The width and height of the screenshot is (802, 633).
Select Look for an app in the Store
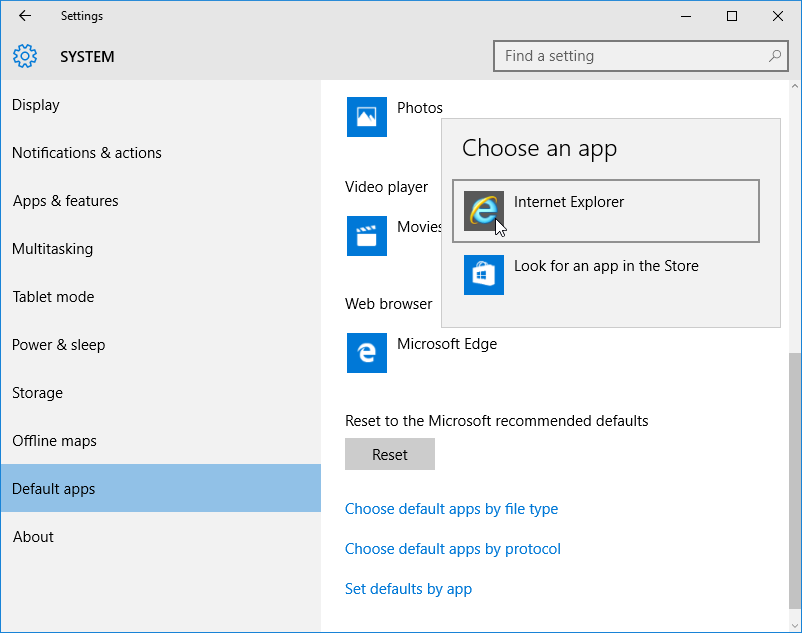point(606,275)
